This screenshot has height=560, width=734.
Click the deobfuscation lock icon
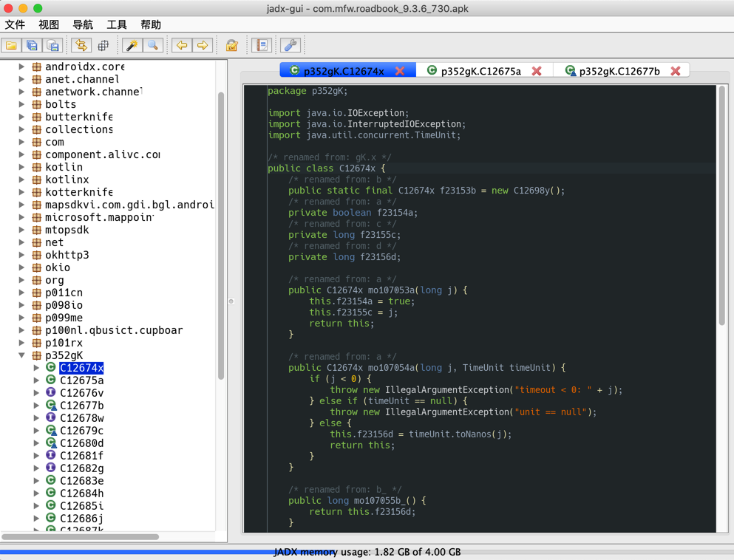coord(231,45)
